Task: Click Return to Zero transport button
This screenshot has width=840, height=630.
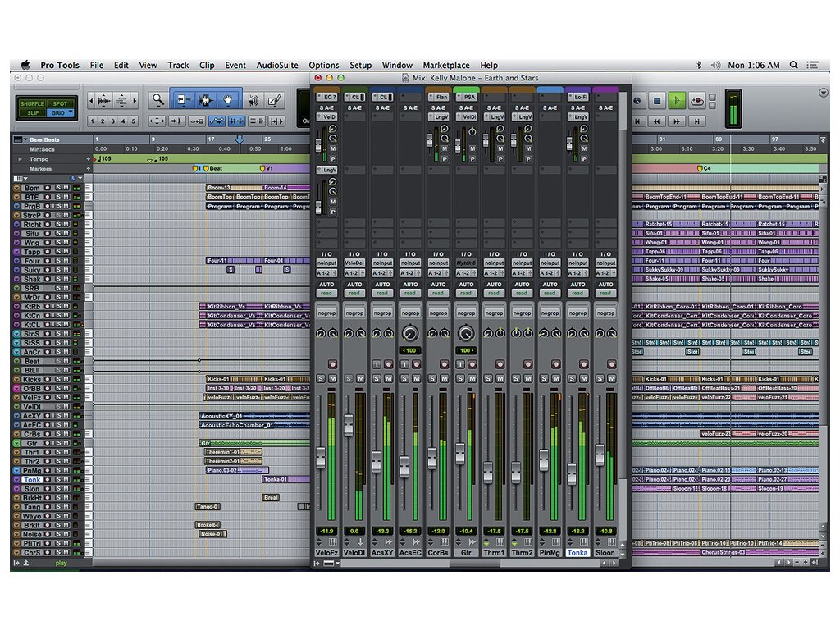Action: coord(637,121)
